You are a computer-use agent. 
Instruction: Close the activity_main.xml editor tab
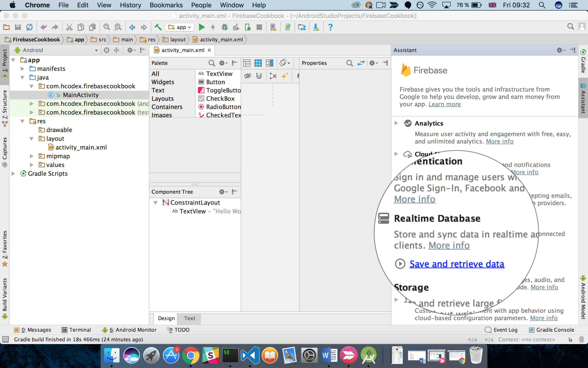pyautogui.click(x=209, y=50)
